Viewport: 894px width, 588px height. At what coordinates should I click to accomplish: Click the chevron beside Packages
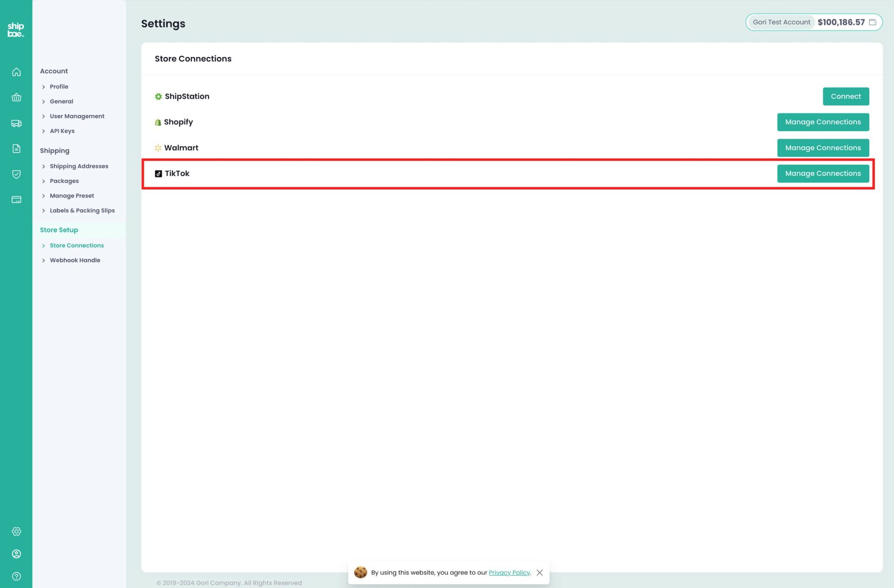pos(44,181)
